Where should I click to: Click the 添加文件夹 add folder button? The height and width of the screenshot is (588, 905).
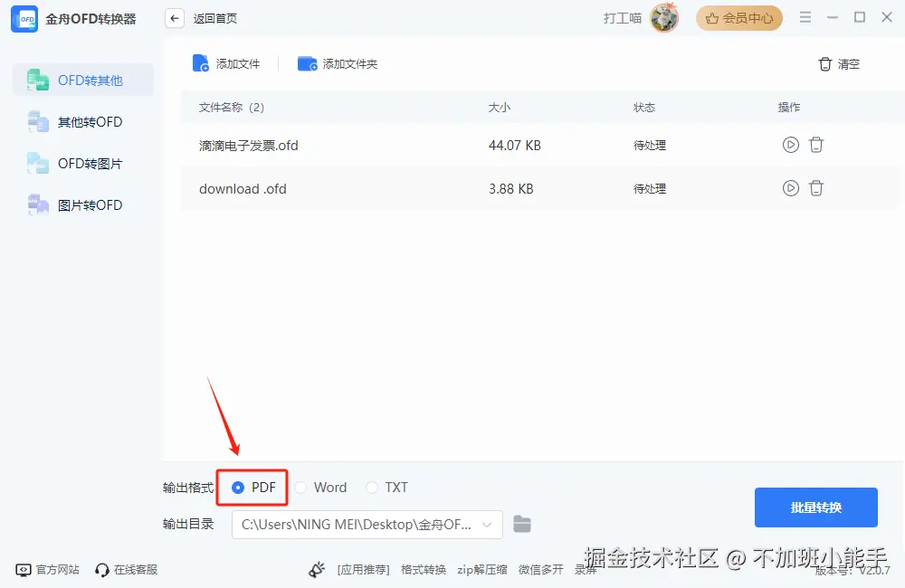coord(338,63)
